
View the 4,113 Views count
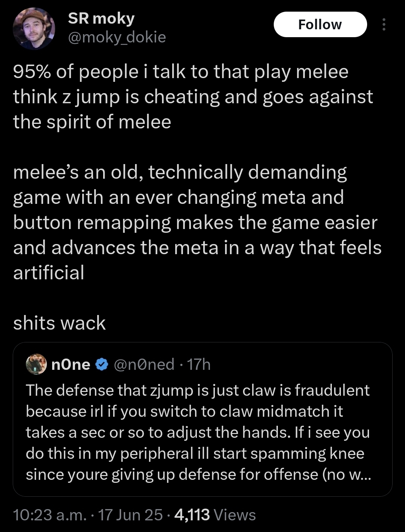pos(215,515)
